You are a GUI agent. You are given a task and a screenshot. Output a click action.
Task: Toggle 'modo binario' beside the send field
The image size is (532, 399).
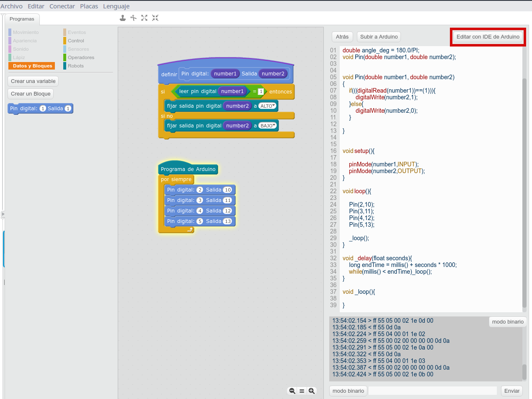(348, 391)
